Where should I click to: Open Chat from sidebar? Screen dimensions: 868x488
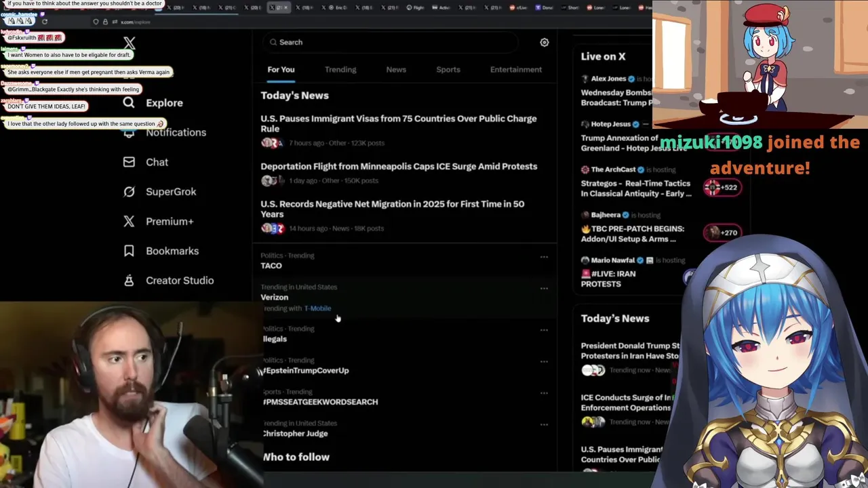click(157, 163)
